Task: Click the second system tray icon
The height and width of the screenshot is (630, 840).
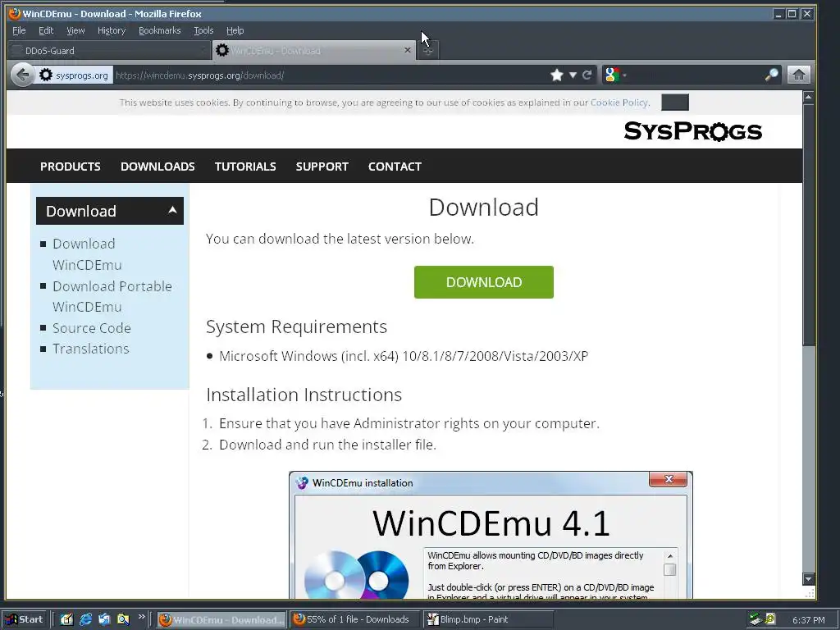Action: 769,619
